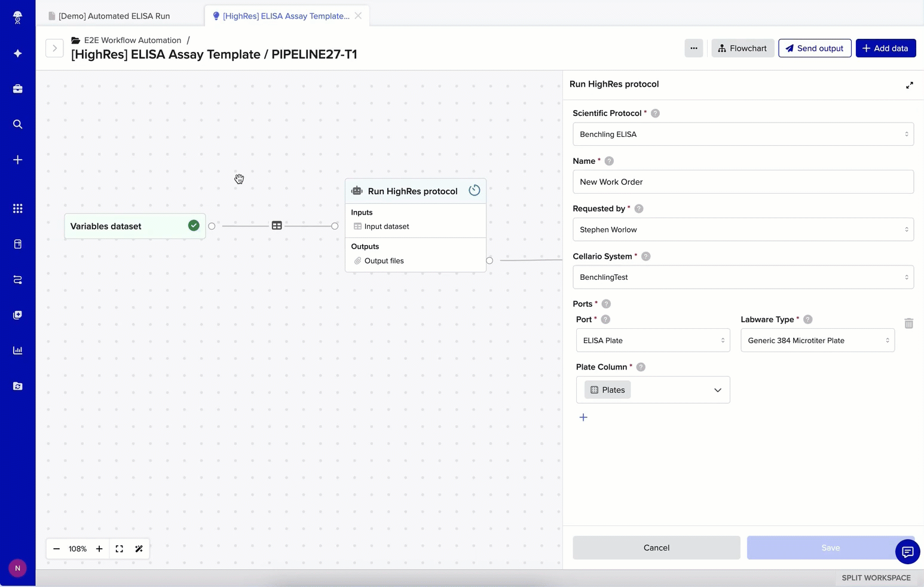The height and width of the screenshot is (587, 924).
Task: Expand the Plate Column Plates dropdown
Action: (717, 390)
